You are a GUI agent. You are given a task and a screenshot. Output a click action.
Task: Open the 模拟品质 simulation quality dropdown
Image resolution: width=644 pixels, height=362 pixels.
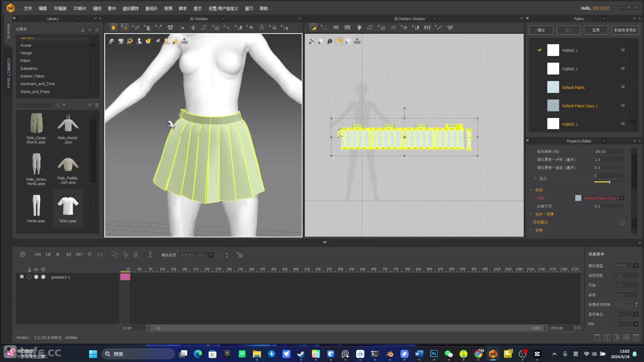pyautogui.click(x=197, y=255)
